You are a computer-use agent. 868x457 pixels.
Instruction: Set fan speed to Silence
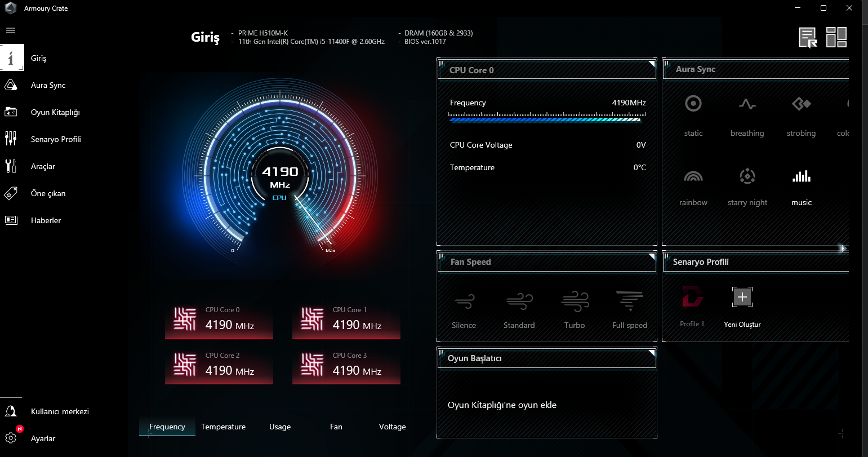click(464, 310)
